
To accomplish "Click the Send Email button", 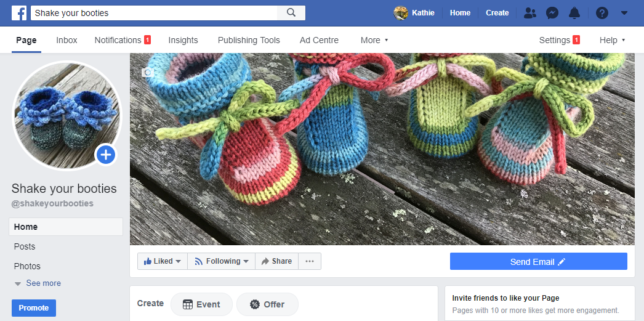I will click(x=538, y=262).
